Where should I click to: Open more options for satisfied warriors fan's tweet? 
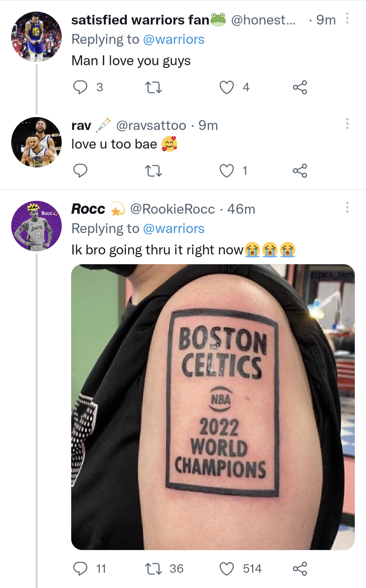click(346, 20)
